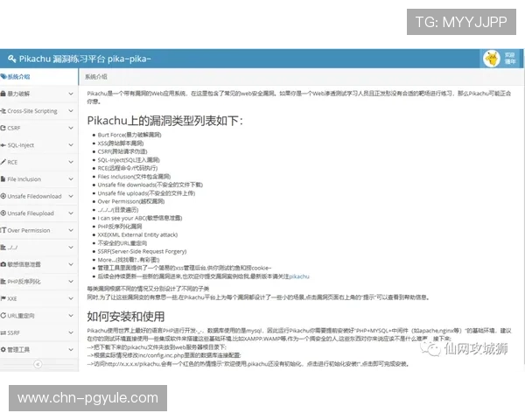The height and width of the screenshot is (420, 525).
Task: Expand the XXE menu chevron
Action: 71,298
